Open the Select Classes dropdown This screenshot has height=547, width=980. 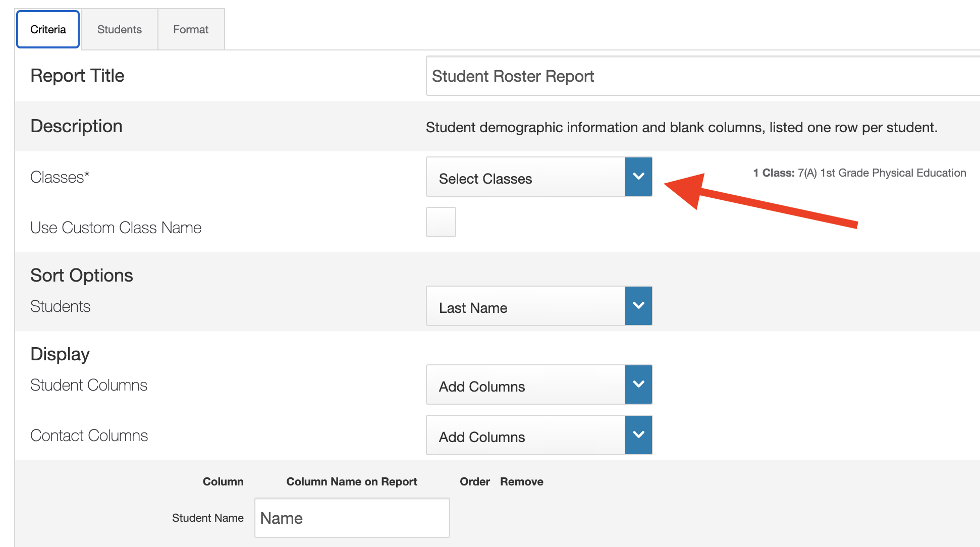point(525,177)
